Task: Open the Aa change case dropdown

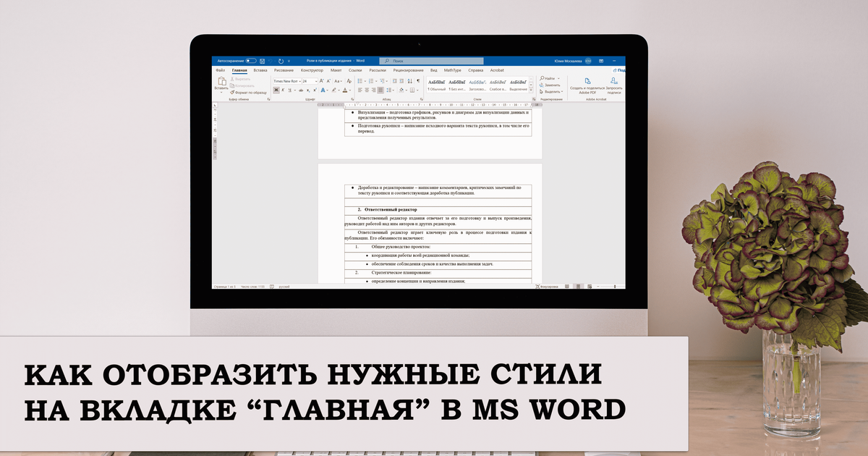Action: [x=339, y=81]
